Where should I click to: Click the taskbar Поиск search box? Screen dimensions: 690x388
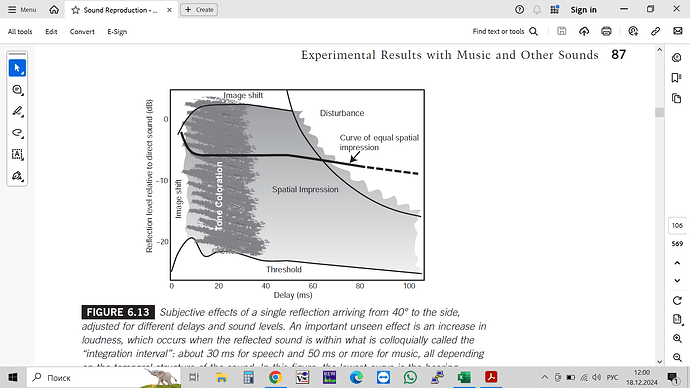tap(104, 377)
